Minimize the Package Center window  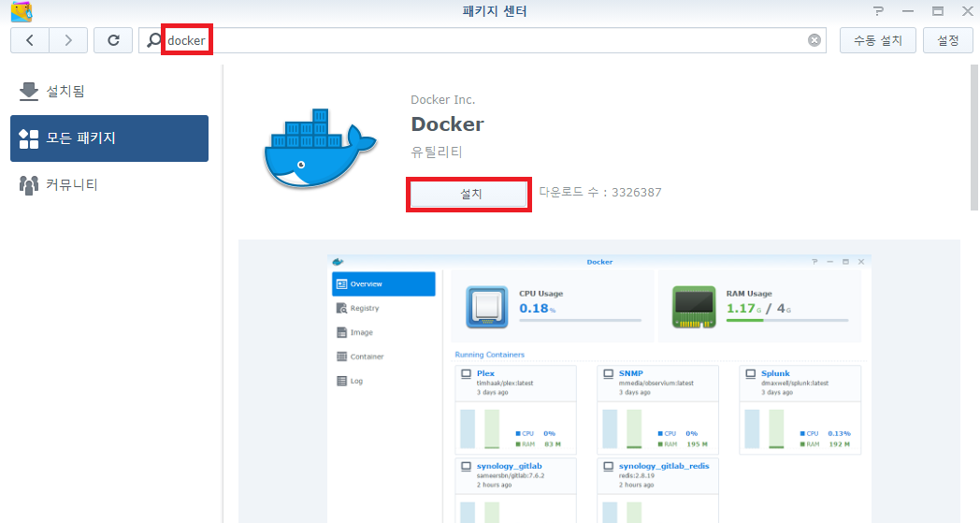(x=907, y=10)
